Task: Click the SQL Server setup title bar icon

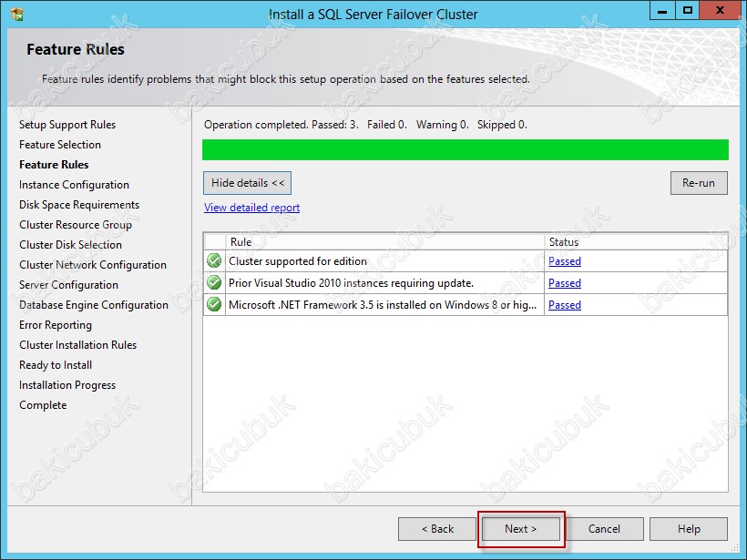Action: [17, 15]
